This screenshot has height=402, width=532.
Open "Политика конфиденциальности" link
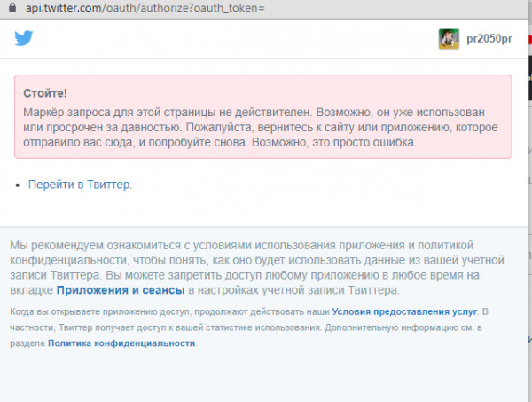click(x=121, y=343)
